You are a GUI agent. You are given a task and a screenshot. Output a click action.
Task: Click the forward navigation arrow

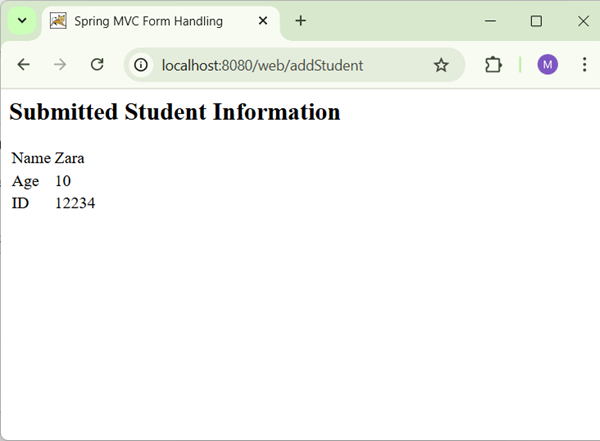(60, 64)
